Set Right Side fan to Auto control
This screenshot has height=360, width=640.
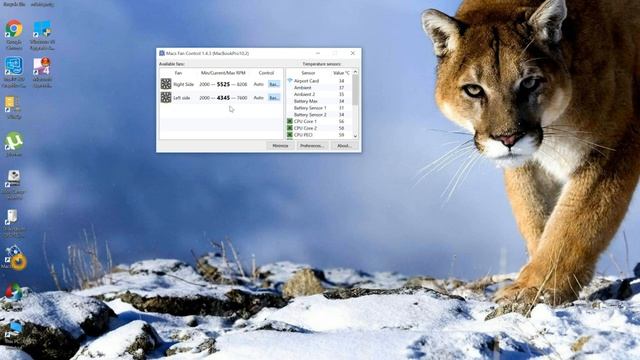point(258,84)
